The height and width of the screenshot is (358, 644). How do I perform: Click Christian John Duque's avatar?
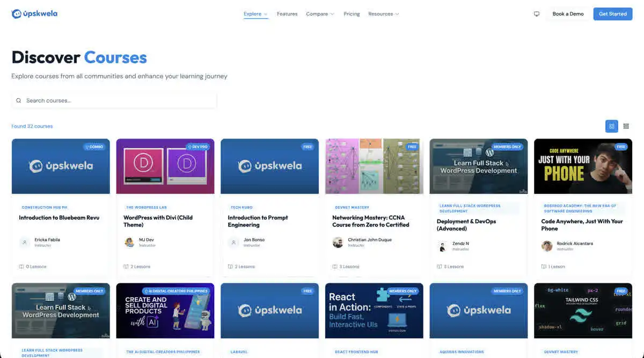[x=338, y=243]
